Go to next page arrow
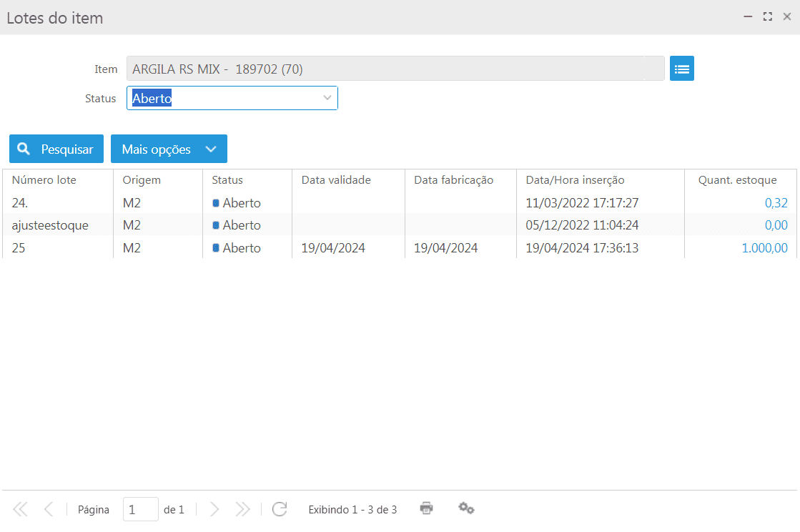 coord(214,509)
